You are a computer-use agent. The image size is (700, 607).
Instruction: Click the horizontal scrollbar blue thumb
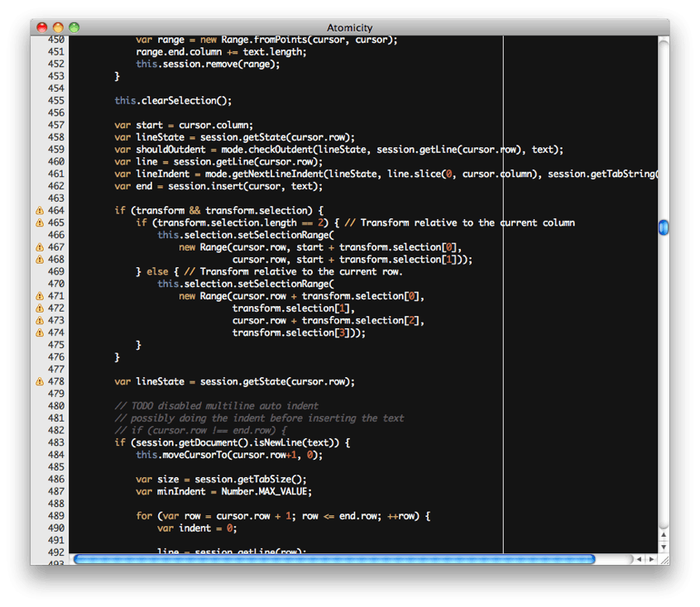tap(333, 559)
